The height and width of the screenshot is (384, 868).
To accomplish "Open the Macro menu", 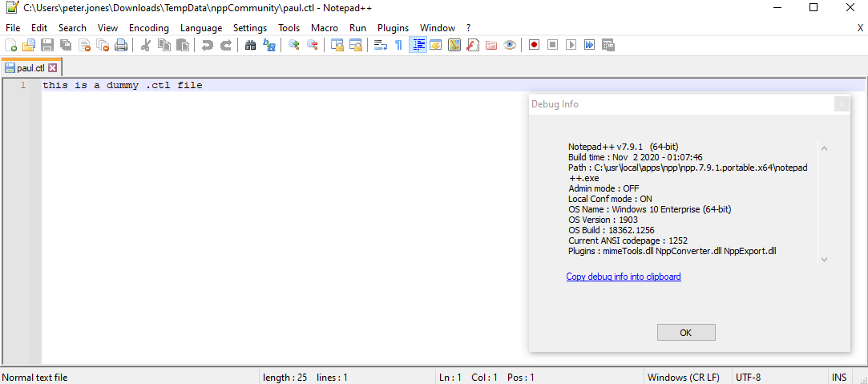I will [x=325, y=28].
